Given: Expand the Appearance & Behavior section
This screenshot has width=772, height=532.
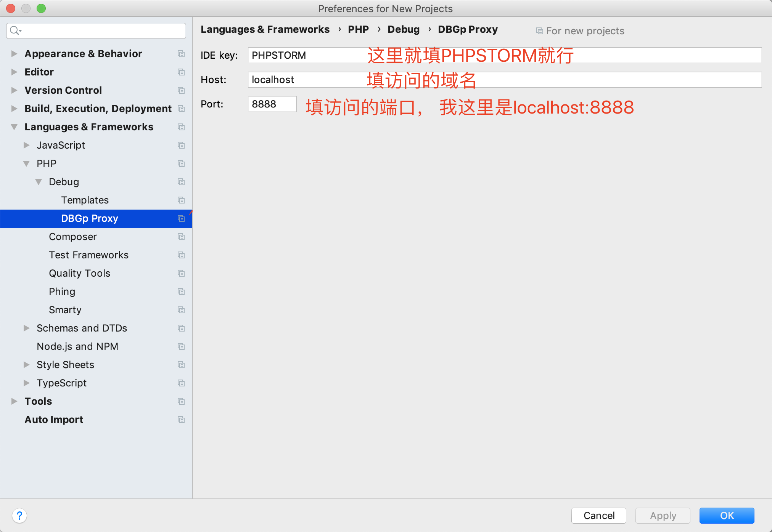Looking at the screenshot, I should [x=14, y=54].
